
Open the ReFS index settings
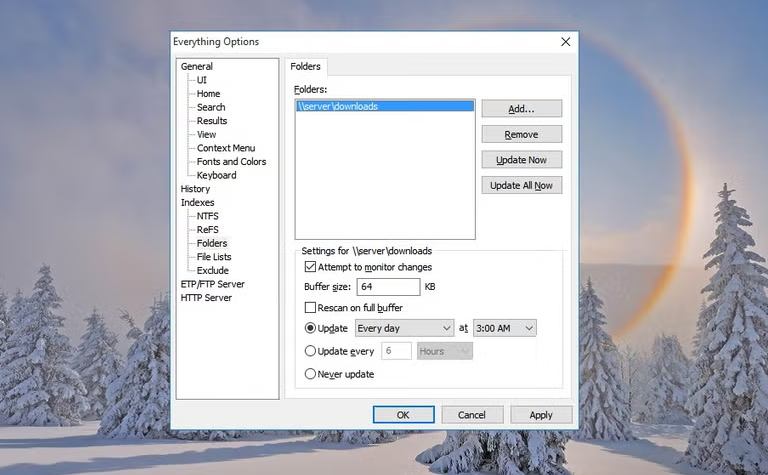[208, 230]
